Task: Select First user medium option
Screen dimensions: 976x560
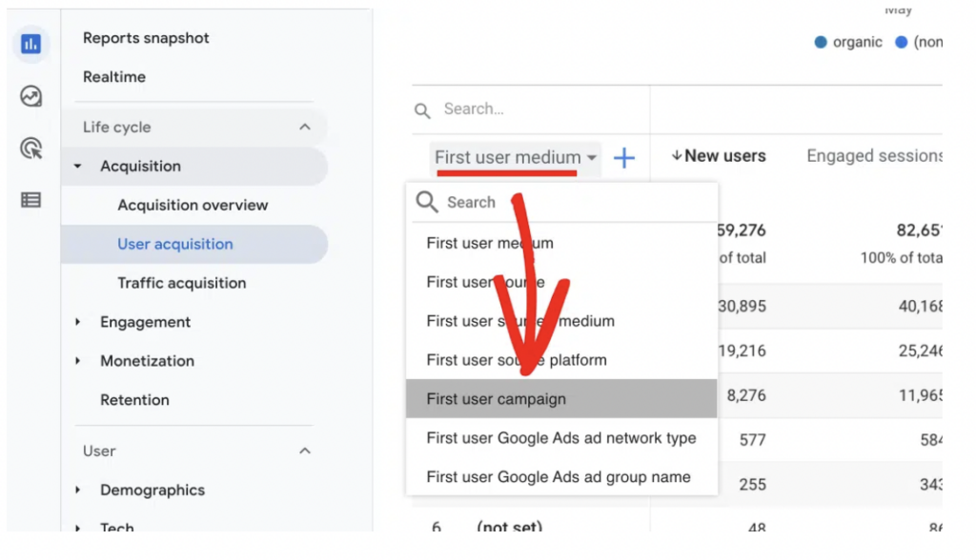Action: (x=561, y=243)
